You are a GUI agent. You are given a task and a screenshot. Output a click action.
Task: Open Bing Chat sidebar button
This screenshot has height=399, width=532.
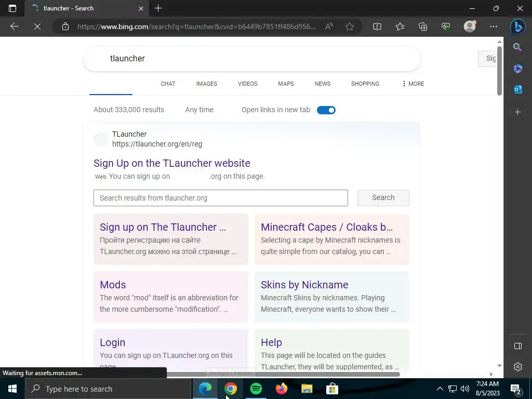(518, 27)
